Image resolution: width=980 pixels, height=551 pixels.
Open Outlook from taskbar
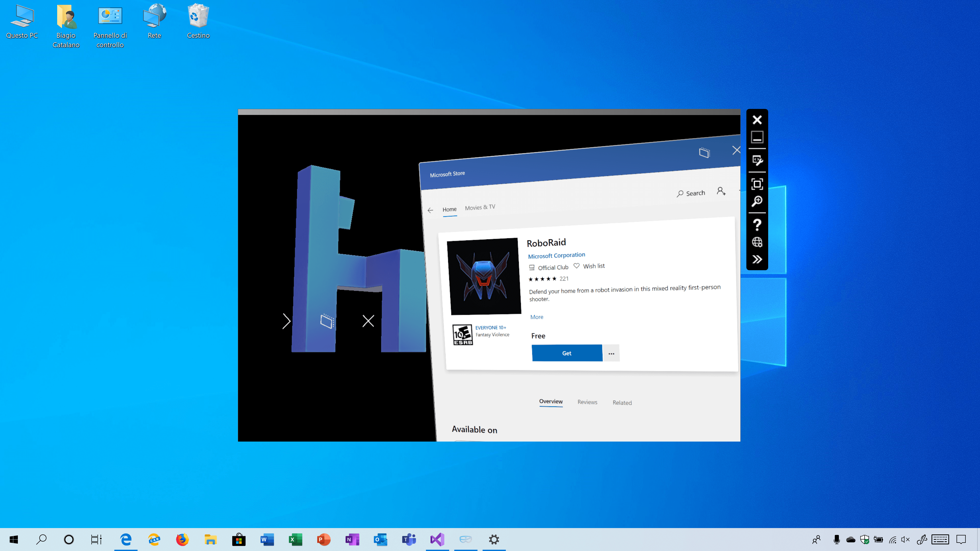pyautogui.click(x=381, y=539)
